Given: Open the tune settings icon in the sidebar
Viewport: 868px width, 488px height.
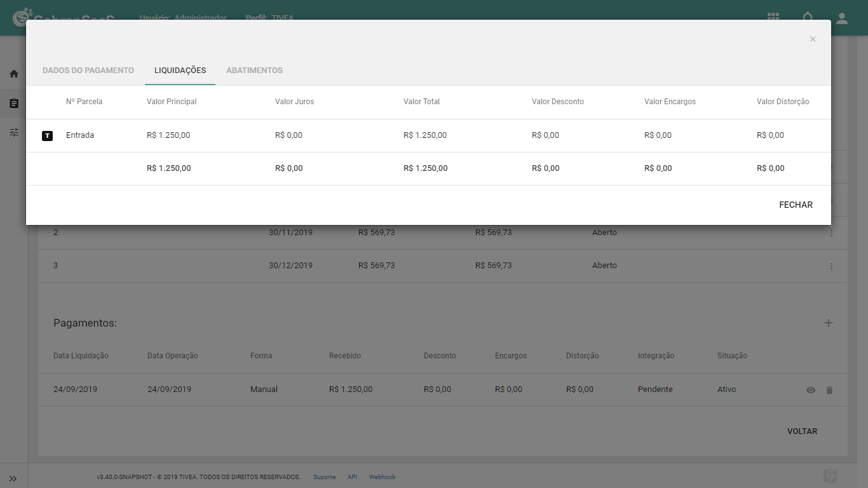Looking at the screenshot, I should tap(14, 132).
